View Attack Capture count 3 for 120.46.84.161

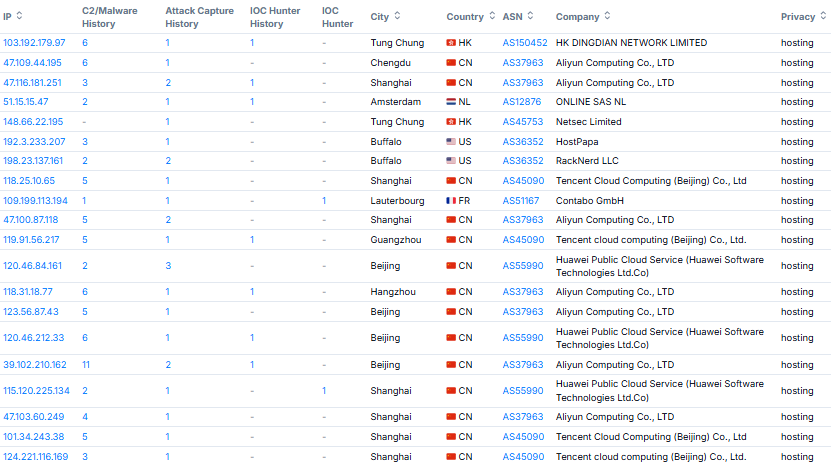pos(168,266)
